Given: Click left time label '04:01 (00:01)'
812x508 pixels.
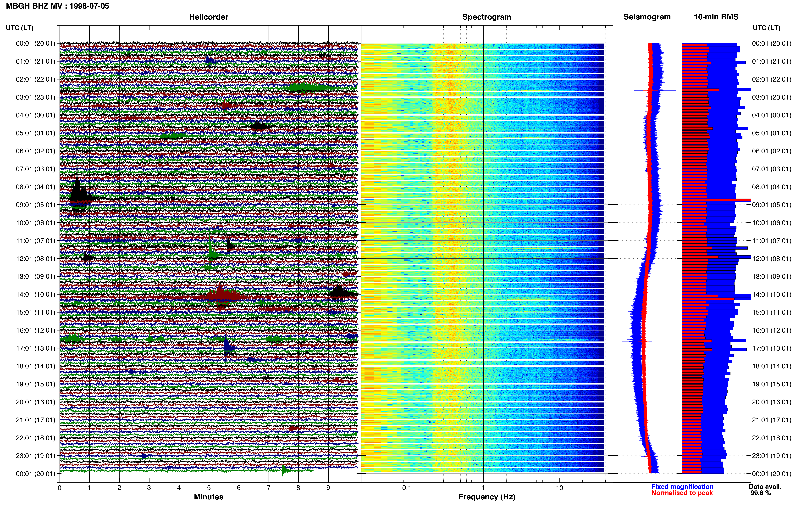Looking at the screenshot, I should (35, 115).
